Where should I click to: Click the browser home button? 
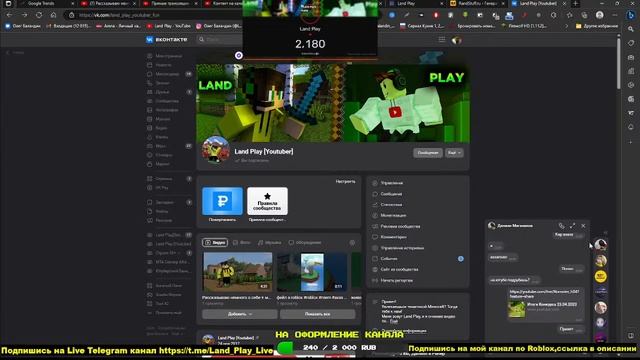click(53, 15)
